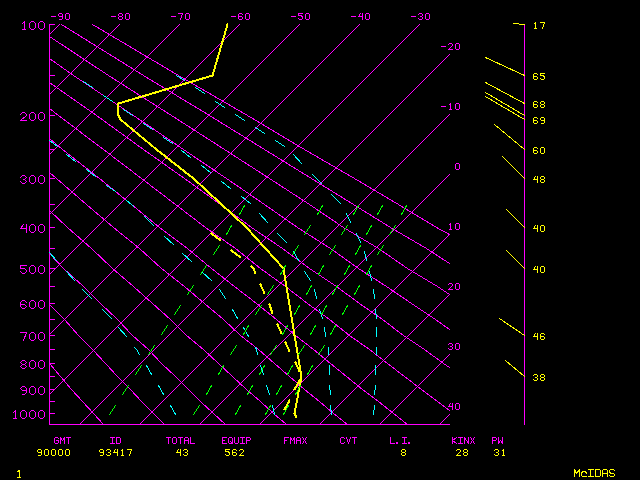Click the 500 pressure level label
The height and width of the screenshot is (480, 640).
(33, 270)
